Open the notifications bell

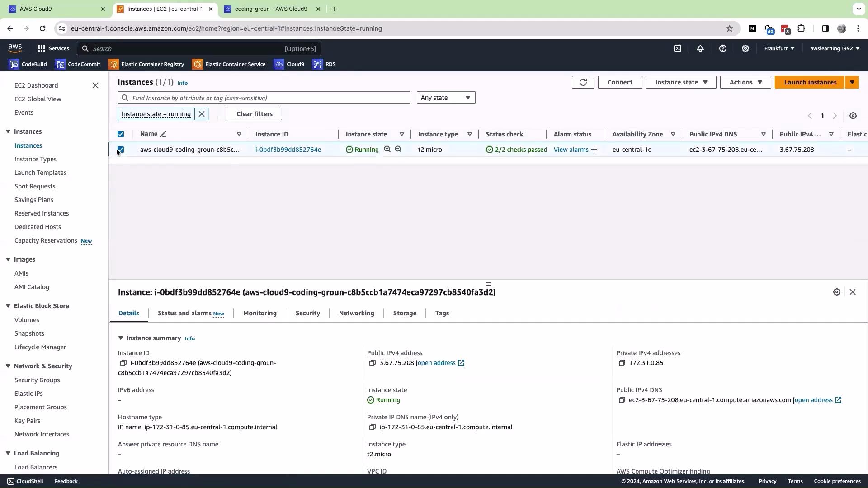pos(700,48)
